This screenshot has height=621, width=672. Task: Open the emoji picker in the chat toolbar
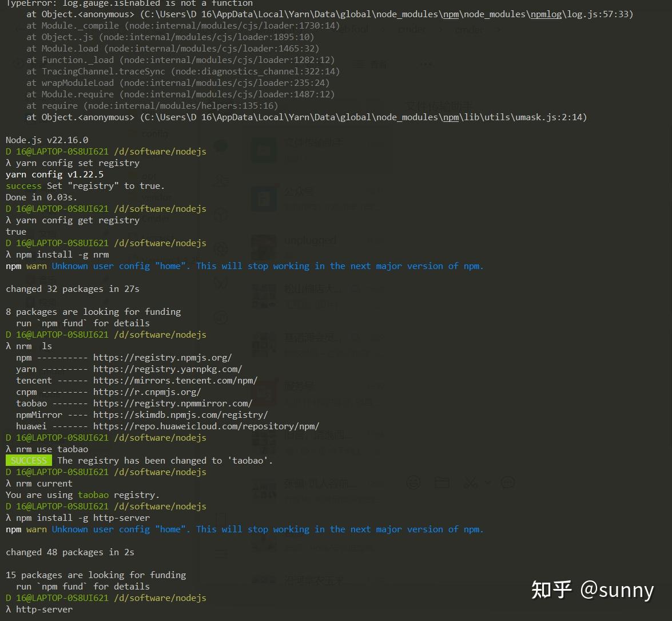coord(413,482)
